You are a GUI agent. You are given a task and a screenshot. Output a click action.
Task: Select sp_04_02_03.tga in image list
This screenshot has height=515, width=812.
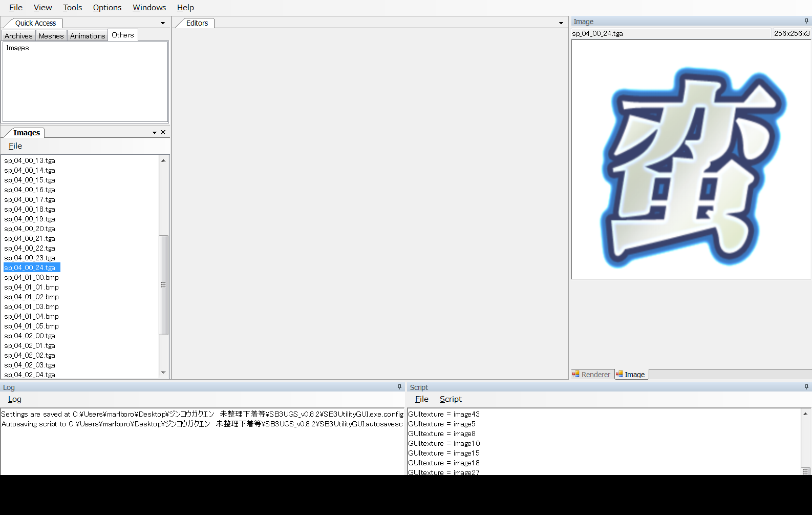30,365
